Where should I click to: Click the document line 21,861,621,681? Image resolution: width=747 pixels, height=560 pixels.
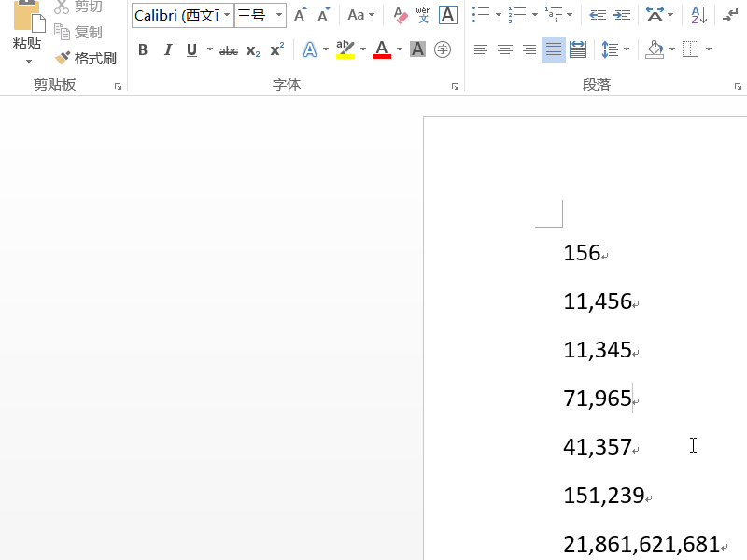point(641,544)
